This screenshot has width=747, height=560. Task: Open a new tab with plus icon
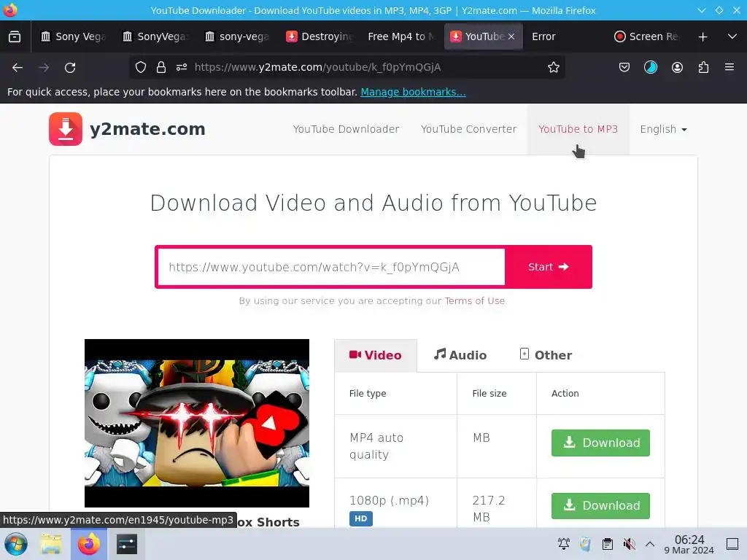(703, 36)
